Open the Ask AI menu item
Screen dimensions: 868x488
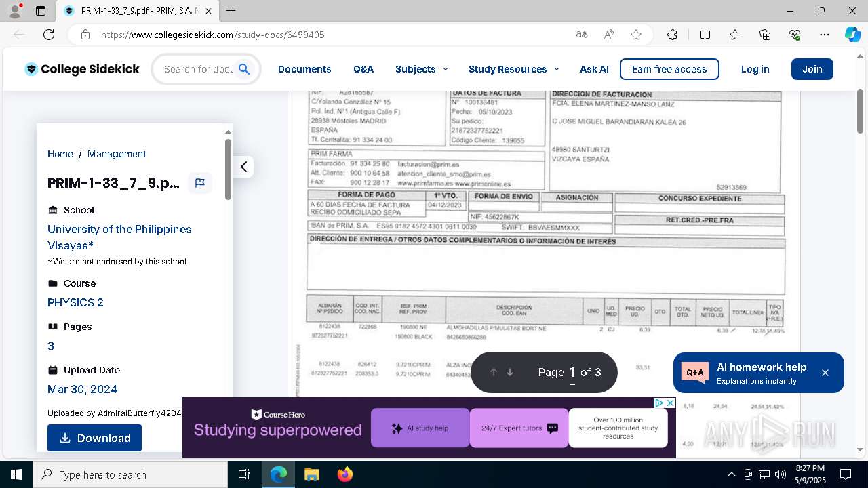[x=594, y=69]
